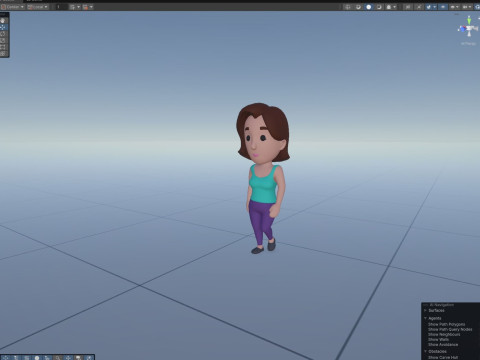
Task: Select the Shaded Wireframe draw mode icon
Action: pyautogui.click(x=358, y=7)
